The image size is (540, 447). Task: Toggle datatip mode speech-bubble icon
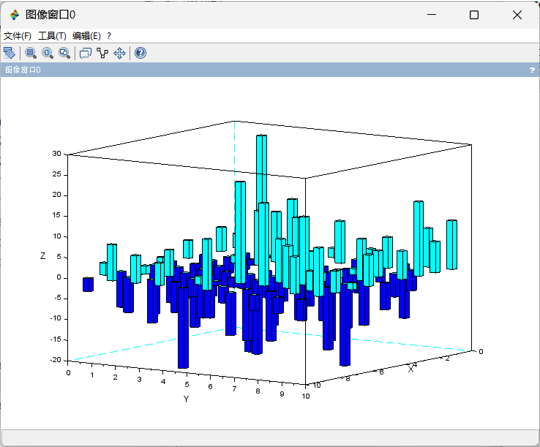pos(85,53)
